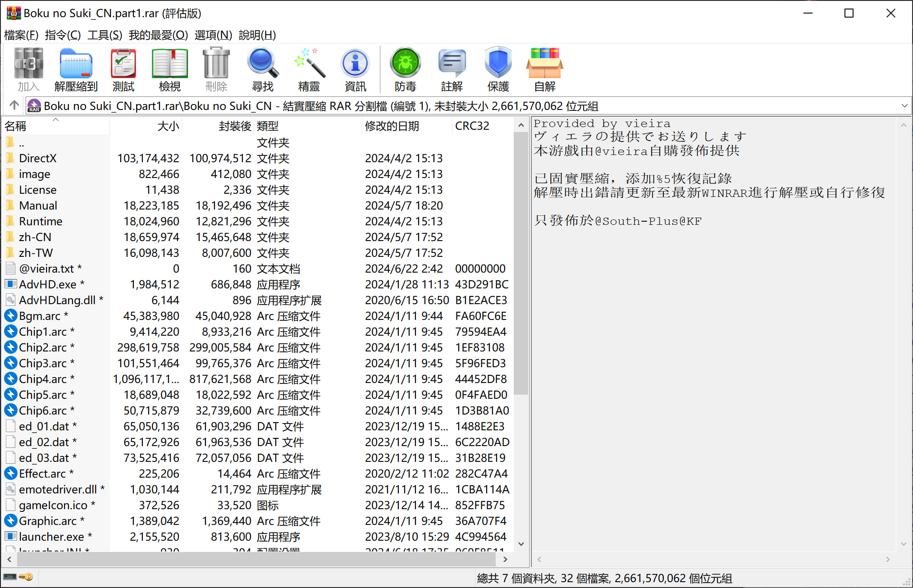Expand the archive path dropdown
The height and width of the screenshot is (588, 913).
pos(904,106)
